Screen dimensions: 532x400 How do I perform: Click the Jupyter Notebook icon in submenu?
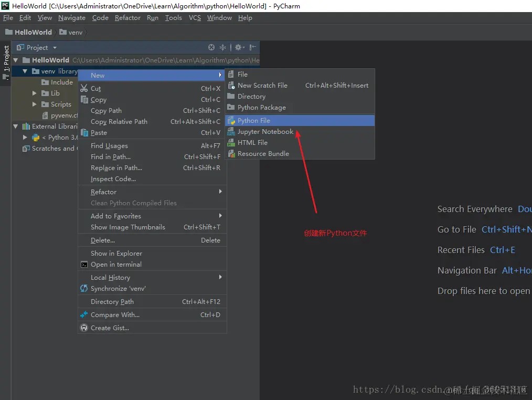[x=231, y=131]
